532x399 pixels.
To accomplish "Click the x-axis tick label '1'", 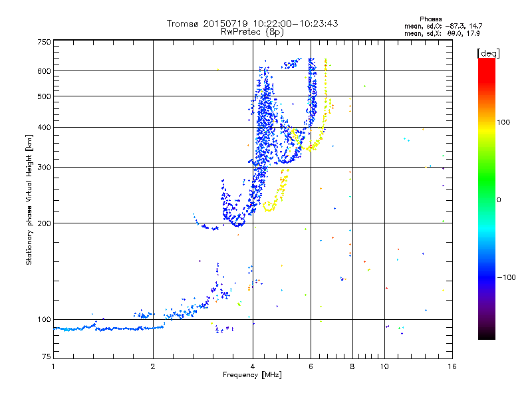I will (53, 366).
